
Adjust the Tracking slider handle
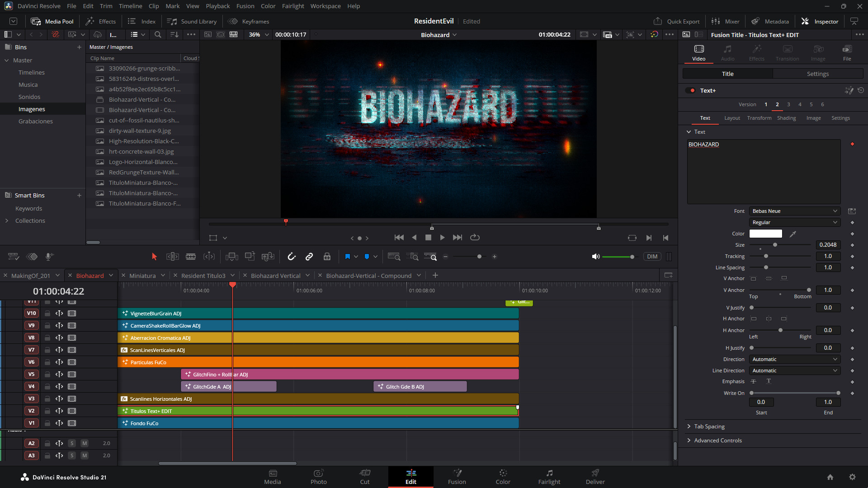(766, 256)
